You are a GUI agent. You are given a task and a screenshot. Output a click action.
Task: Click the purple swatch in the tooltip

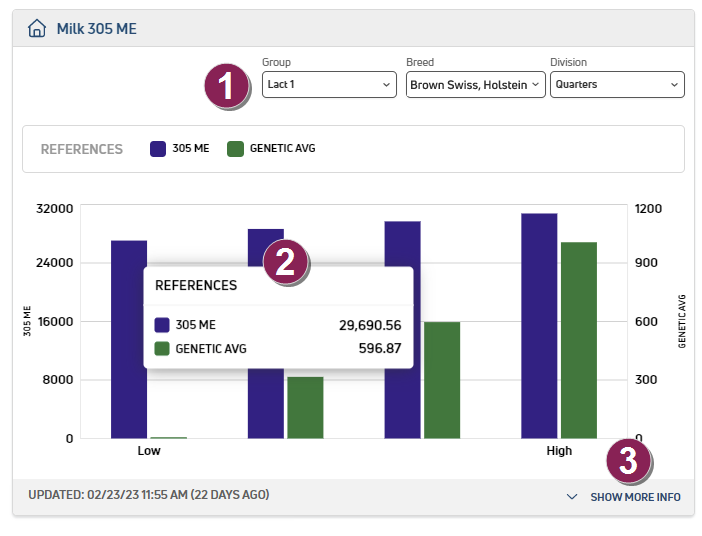coord(162,325)
